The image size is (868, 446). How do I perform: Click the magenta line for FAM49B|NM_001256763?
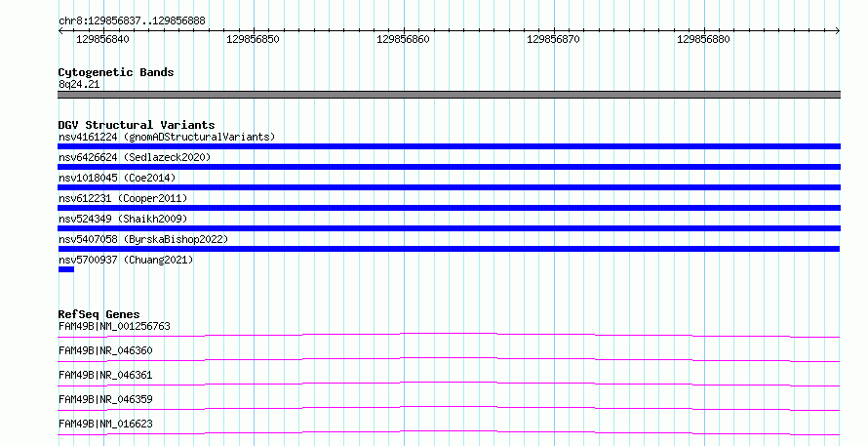point(449,335)
